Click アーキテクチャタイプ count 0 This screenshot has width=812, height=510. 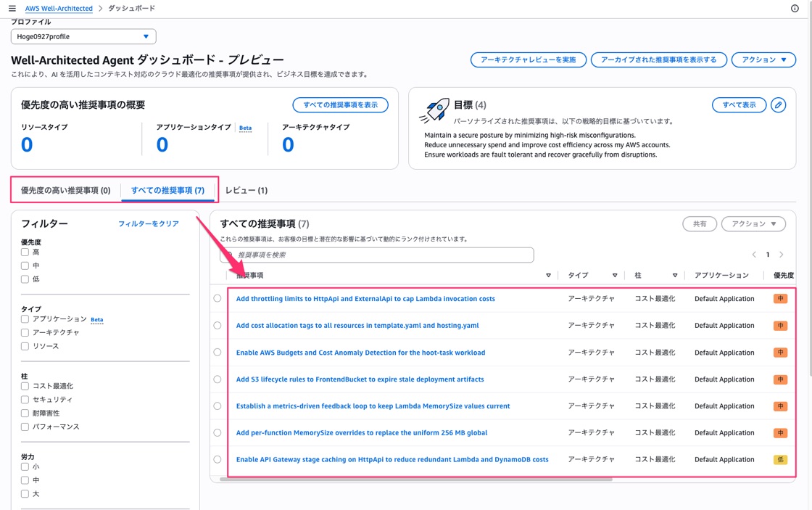coord(288,144)
